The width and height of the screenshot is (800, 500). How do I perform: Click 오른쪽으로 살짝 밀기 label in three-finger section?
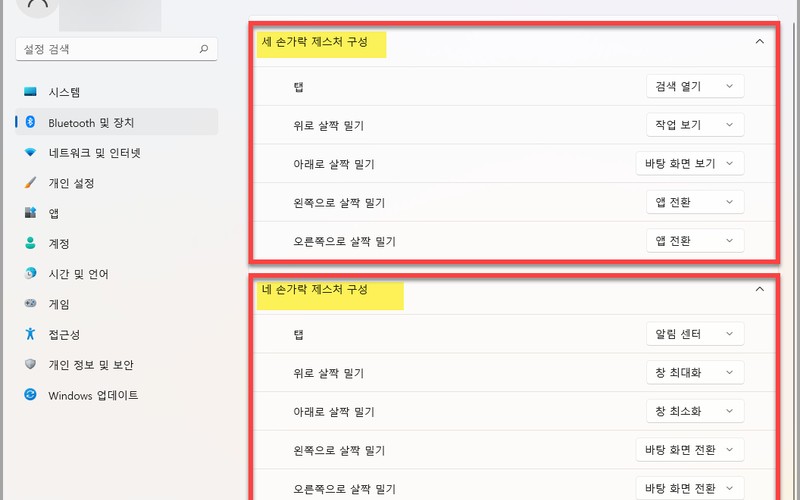coord(344,241)
